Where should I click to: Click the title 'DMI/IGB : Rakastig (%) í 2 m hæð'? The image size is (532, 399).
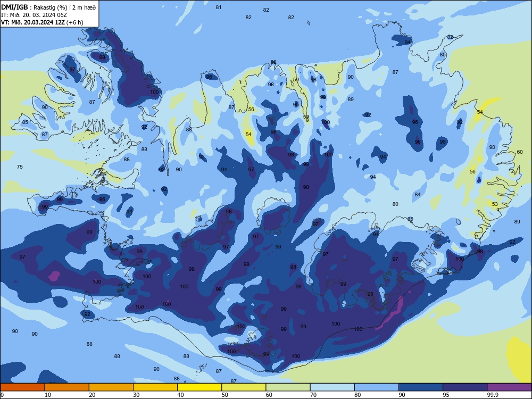click(x=48, y=7)
